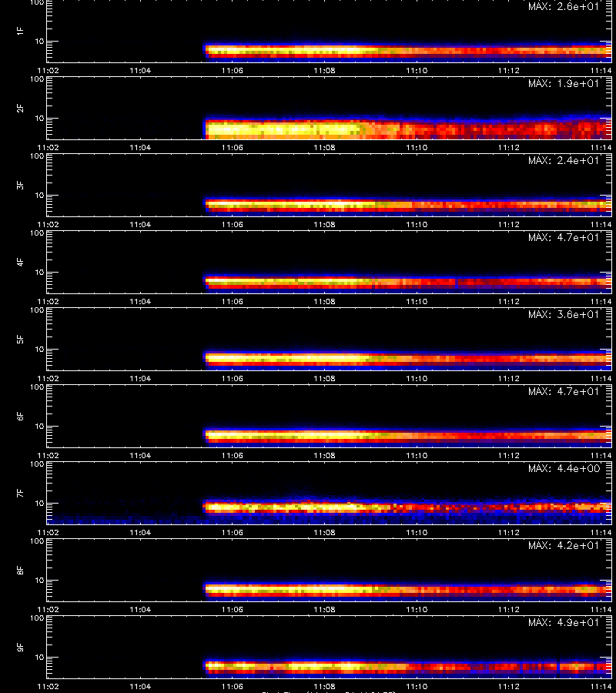Image resolution: width=616 pixels, height=693 pixels.
Task: Click the 11:04 time tick under panel 2F
Action: tap(140, 147)
